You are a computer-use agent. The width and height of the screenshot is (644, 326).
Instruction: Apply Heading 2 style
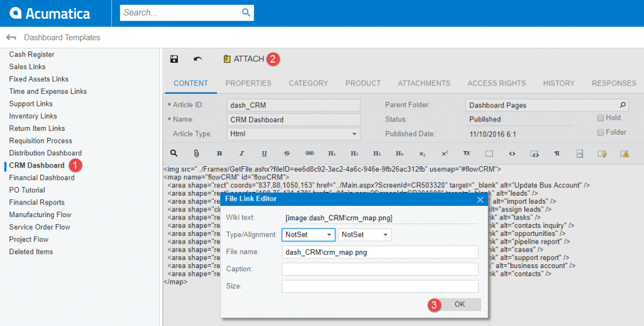[x=354, y=154]
